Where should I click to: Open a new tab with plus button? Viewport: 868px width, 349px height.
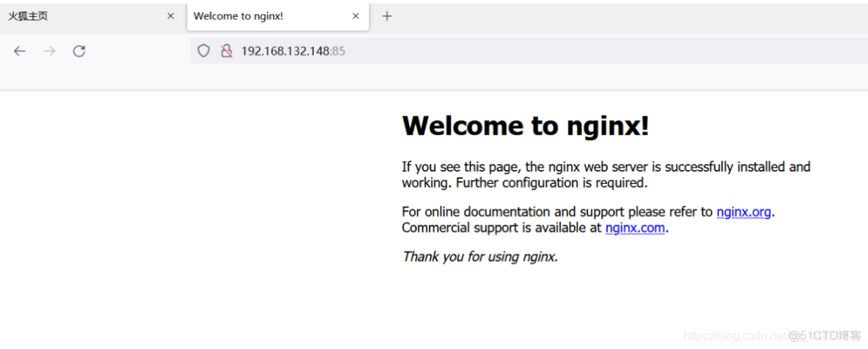(x=387, y=17)
